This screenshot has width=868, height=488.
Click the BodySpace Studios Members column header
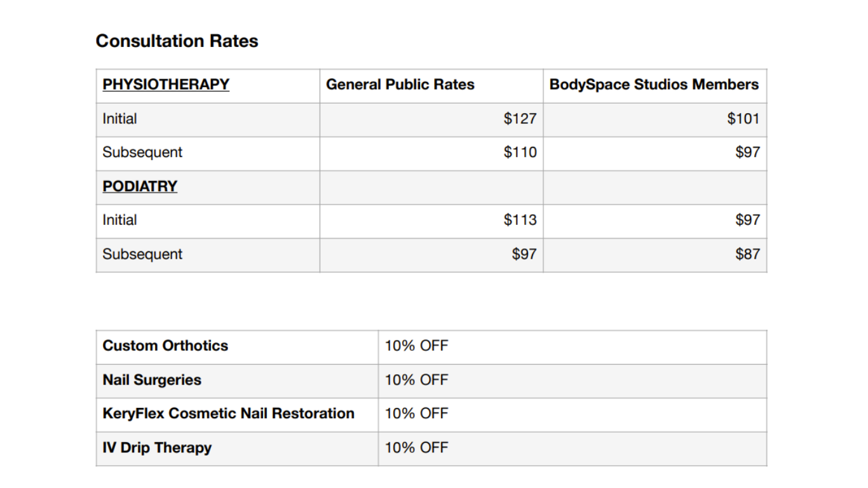pyautogui.click(x=654, y=85)
